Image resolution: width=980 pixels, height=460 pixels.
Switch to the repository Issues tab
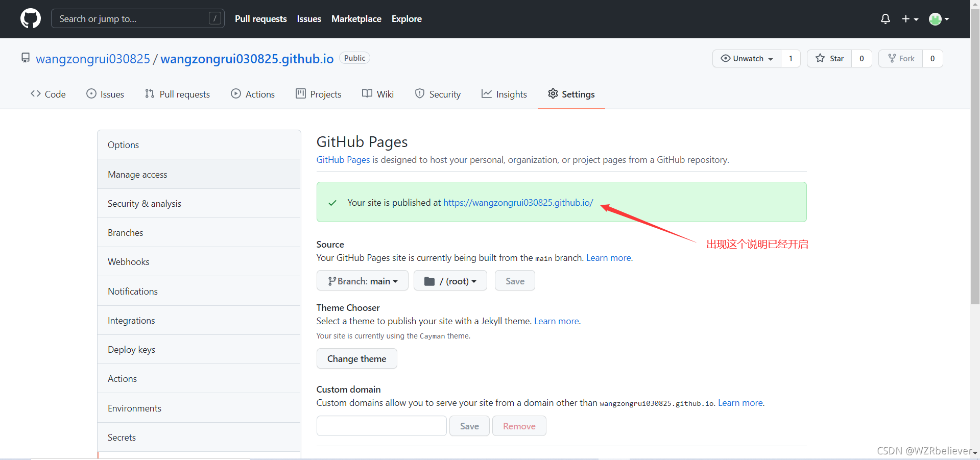pos(105,94)
